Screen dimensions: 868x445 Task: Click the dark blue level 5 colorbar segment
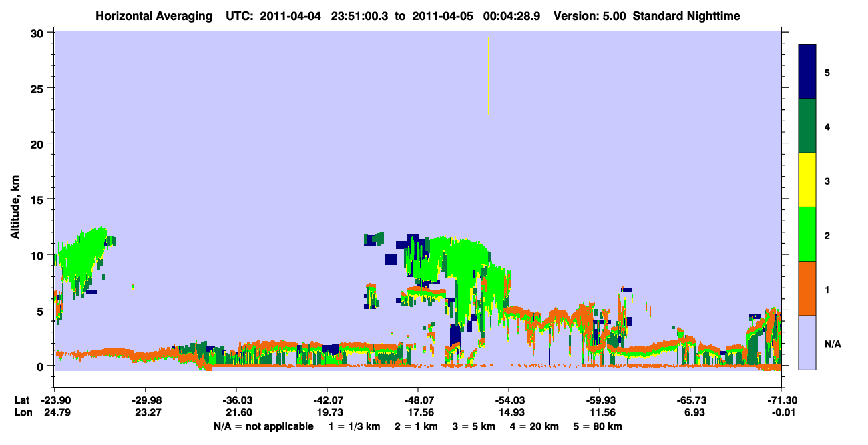807,72
